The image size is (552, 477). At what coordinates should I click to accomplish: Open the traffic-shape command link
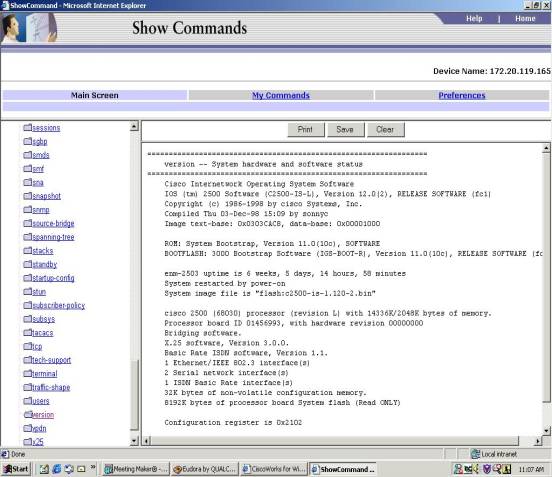click(x=51, y=387)
